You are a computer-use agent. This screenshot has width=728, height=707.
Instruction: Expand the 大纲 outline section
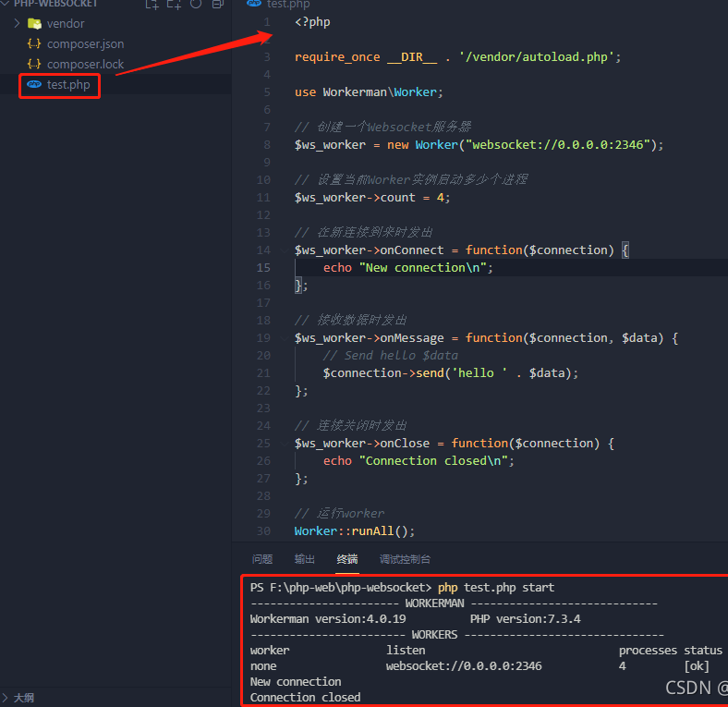(x=6, y=697)
